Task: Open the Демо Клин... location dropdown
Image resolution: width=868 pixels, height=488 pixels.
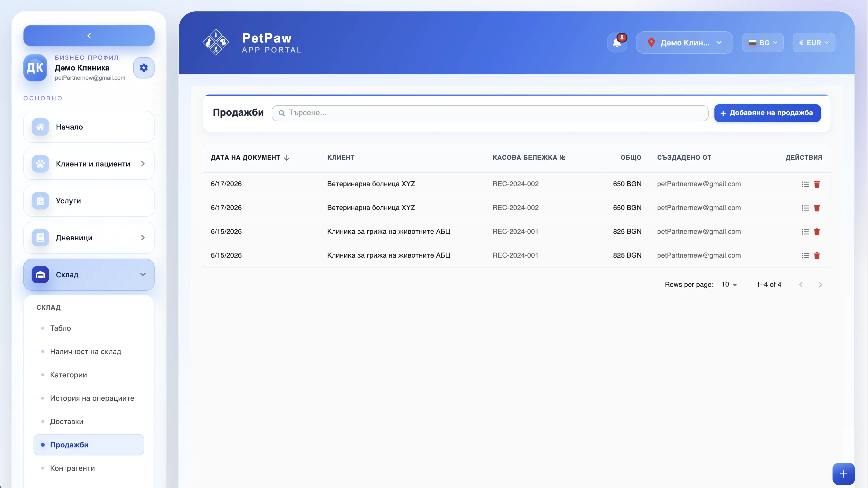Action: tap(684, 43)
